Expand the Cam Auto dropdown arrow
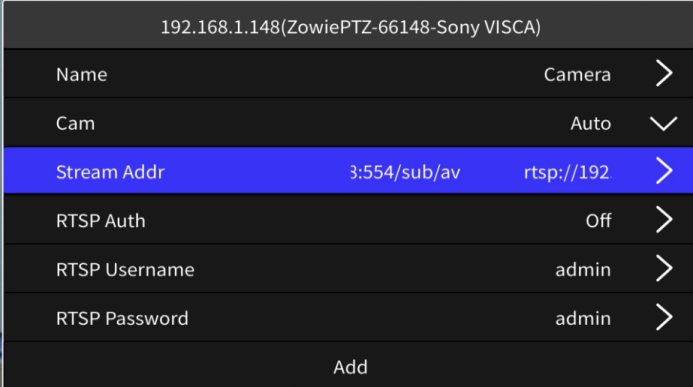 point(663,123)
